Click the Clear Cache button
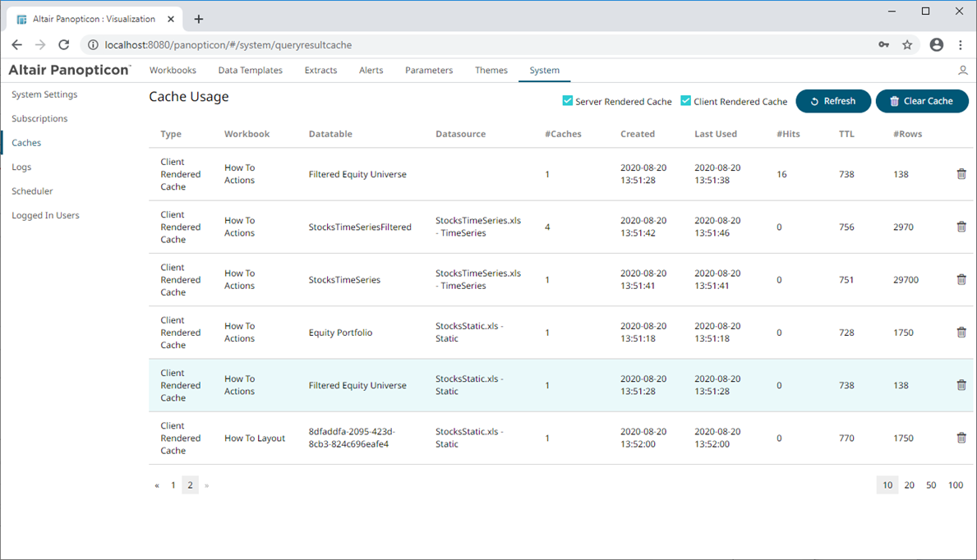 click(921, 101)
